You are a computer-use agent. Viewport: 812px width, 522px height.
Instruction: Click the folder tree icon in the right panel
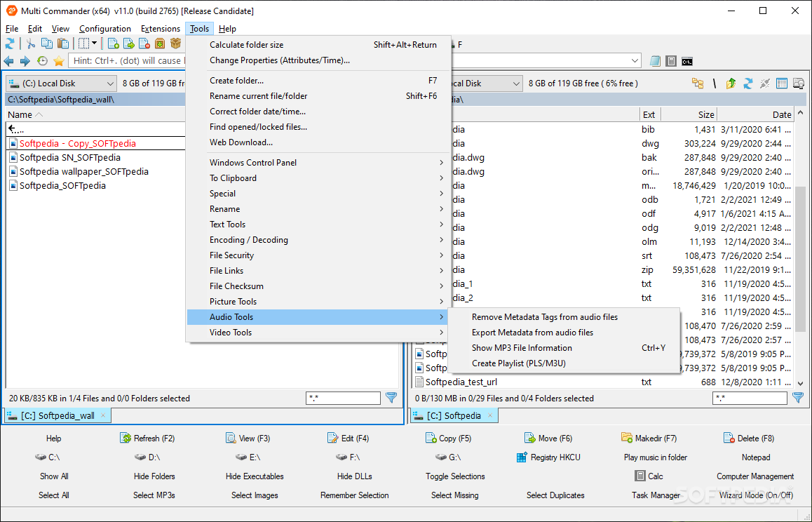(698, 83)
